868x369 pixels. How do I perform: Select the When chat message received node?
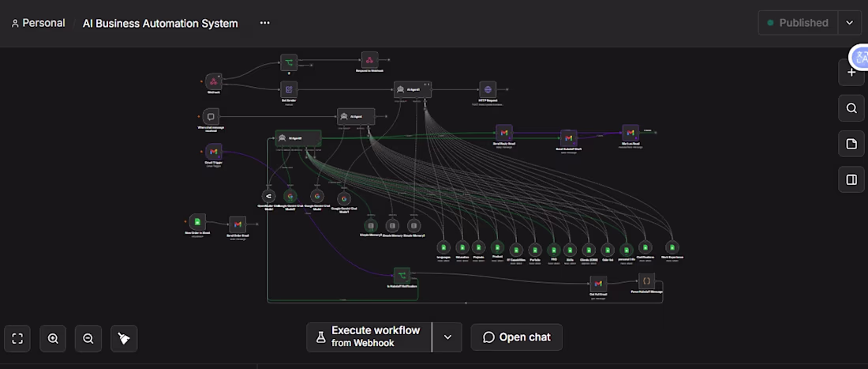(x=211, y=116)
